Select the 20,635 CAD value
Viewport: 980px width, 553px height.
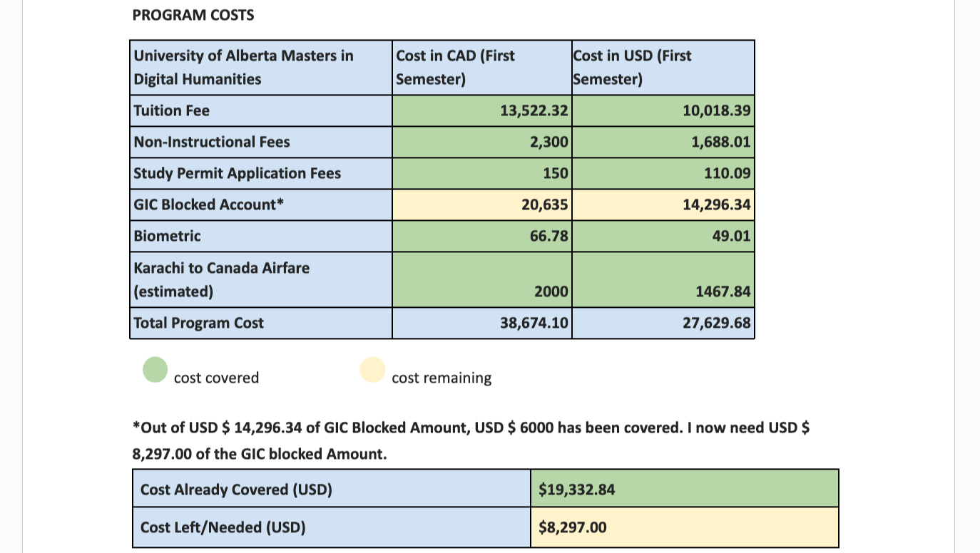545,205
